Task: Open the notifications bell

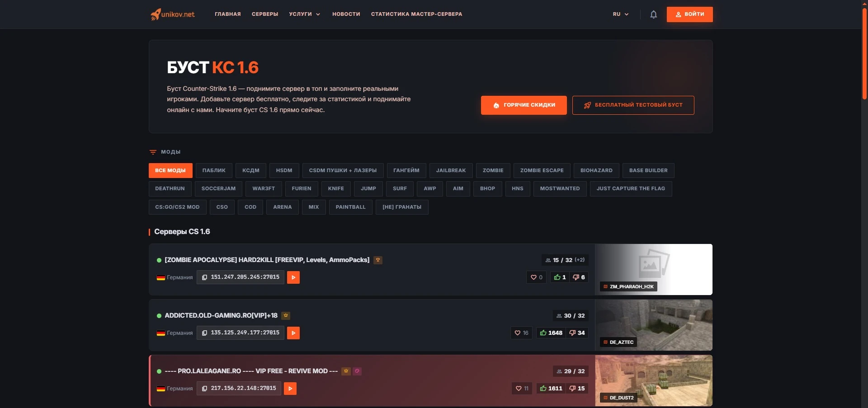Action: 653,14
